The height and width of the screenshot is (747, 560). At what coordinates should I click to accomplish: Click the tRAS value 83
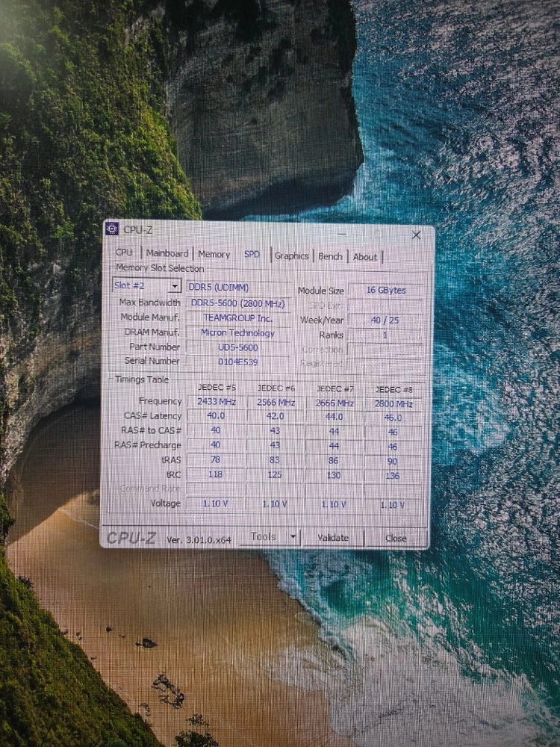coord(275,460)
